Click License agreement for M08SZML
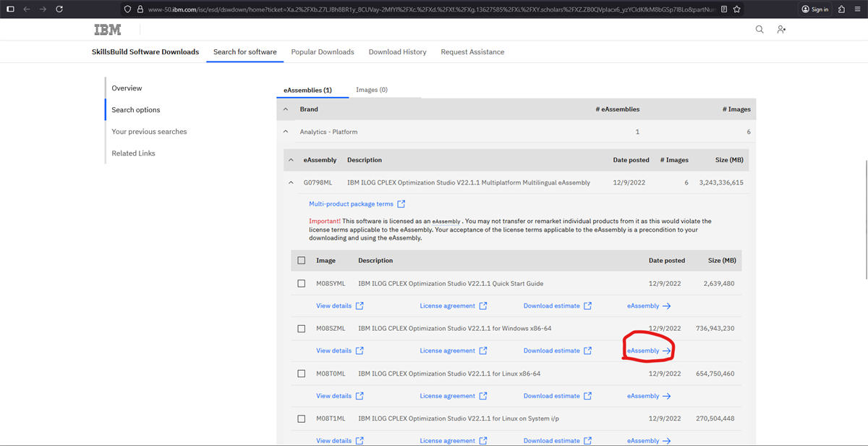Image resolution: width=868 pixels, height=446 pixels. pyautogui.click(x=448, y=350)
